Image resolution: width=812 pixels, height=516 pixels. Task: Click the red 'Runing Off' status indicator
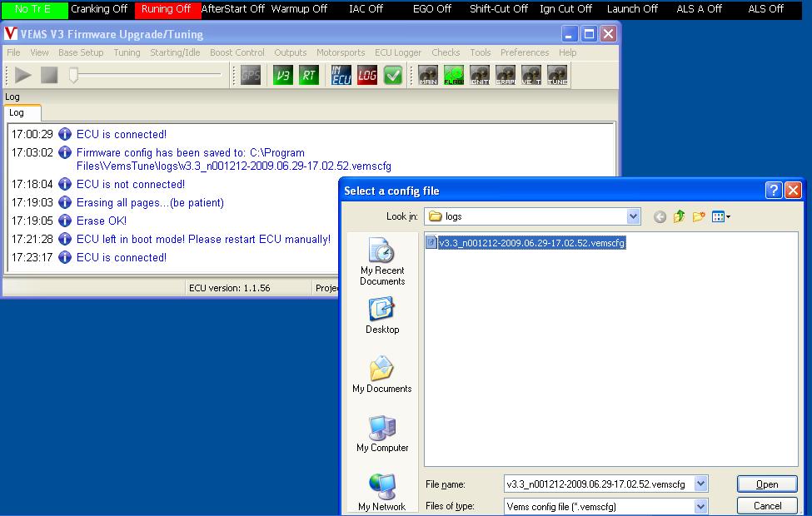pos(167,9)
